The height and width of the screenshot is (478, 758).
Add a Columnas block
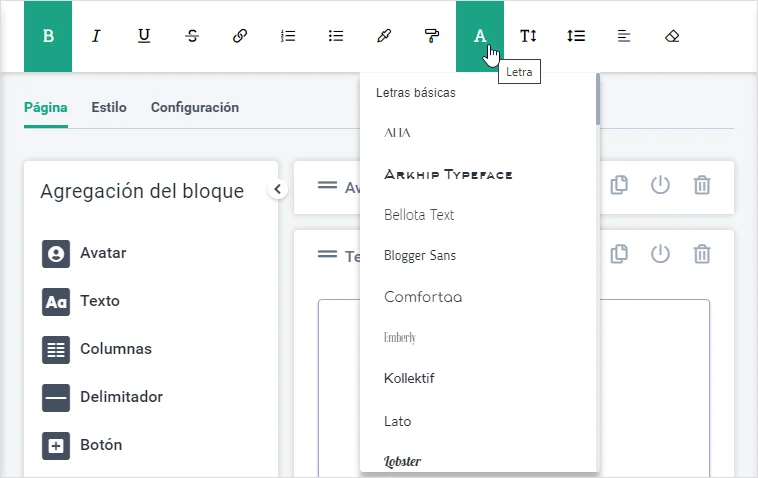[x=115, y=349]
